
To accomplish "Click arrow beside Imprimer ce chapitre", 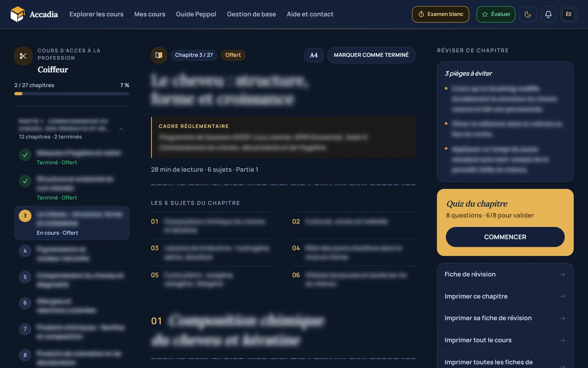I will [562, 297].
